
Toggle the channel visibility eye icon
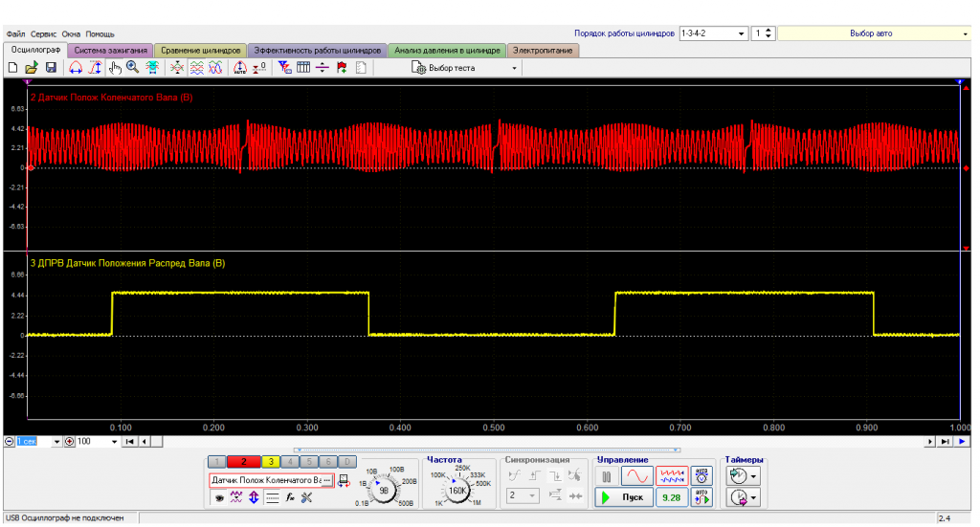pyautogui.click(x=219, y=497)
